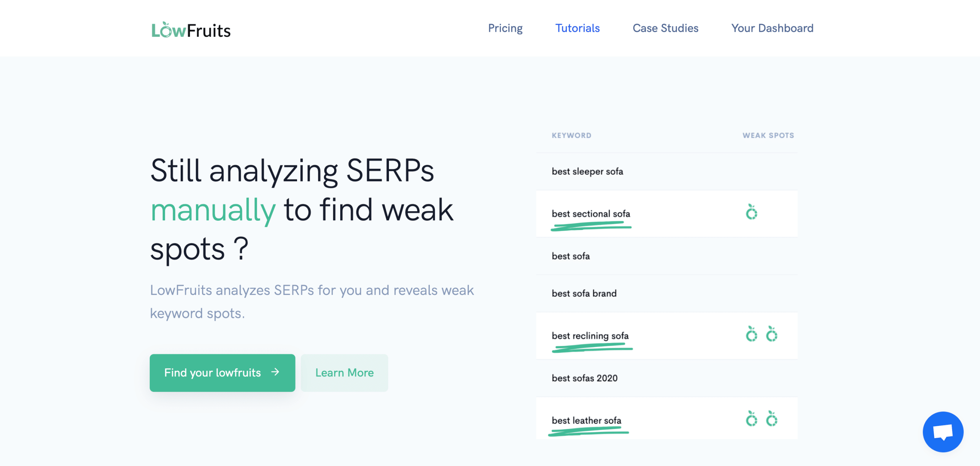Open Case Studies from the navbar
The width and height of the screenshot is (980, 466).
click(665, 28)
